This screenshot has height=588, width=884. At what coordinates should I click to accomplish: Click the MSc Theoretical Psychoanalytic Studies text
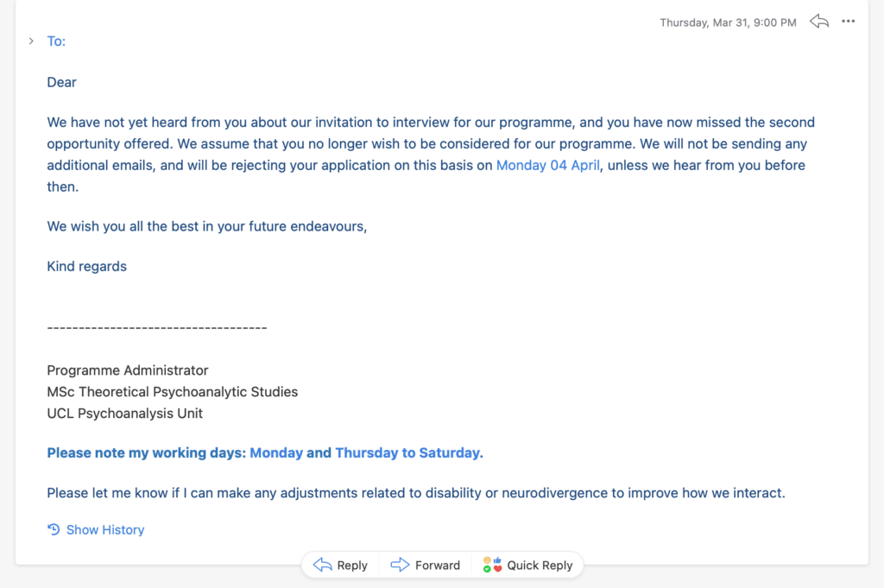(x=173, y=392)
